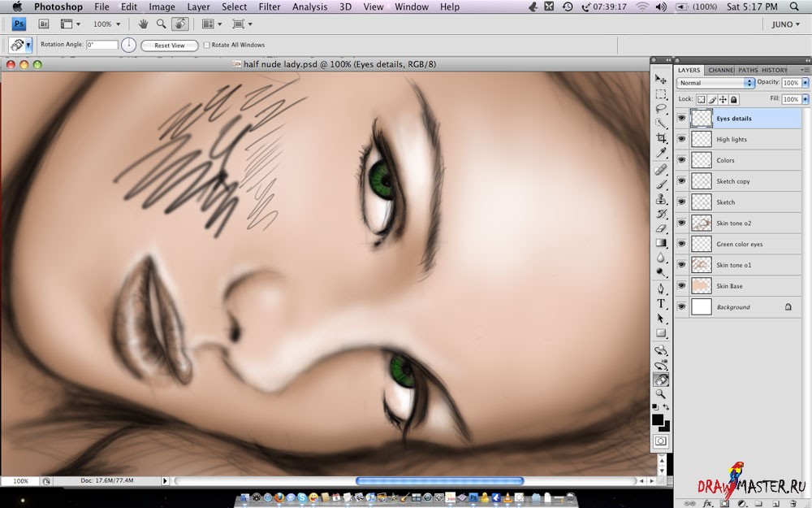Open the Opacity slider dropdown arrow
The width and height of the screenshot is (812, 508).
pyautogui.click(x=805, y=83)
